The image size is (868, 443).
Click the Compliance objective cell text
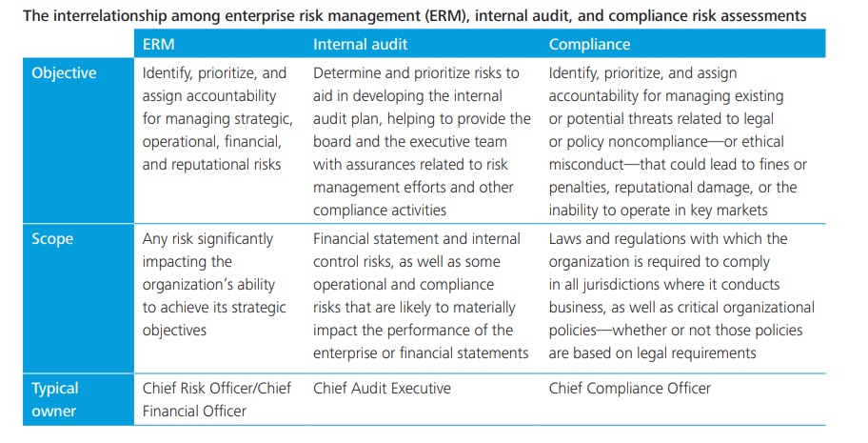678,141
